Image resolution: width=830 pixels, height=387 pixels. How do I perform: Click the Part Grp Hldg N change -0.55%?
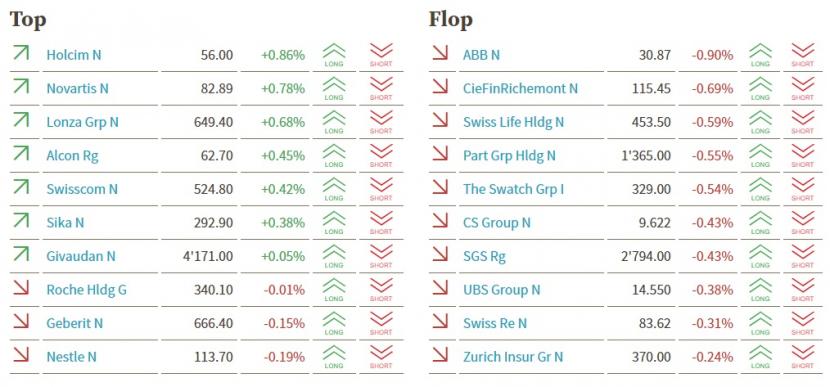pos(712,156)
